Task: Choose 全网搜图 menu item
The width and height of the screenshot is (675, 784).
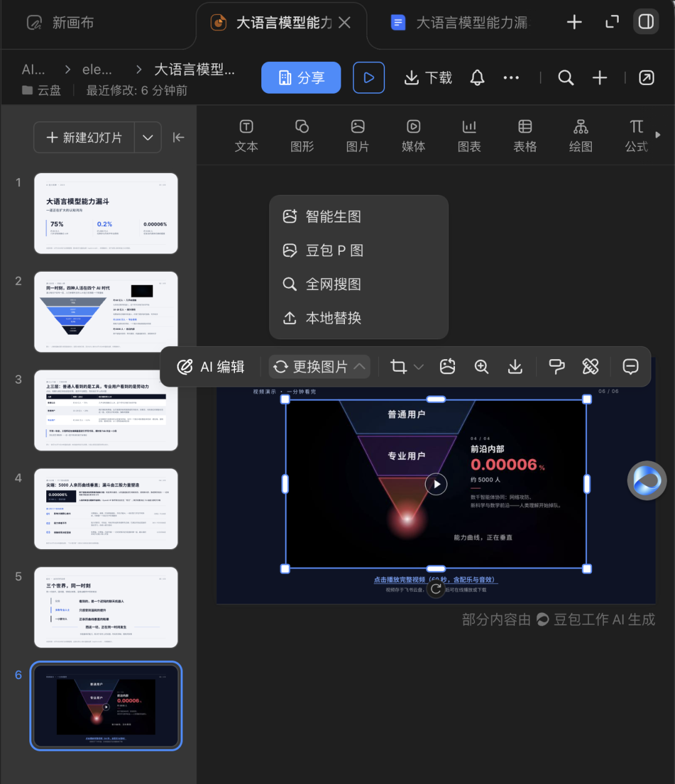Action: point(359,284)
